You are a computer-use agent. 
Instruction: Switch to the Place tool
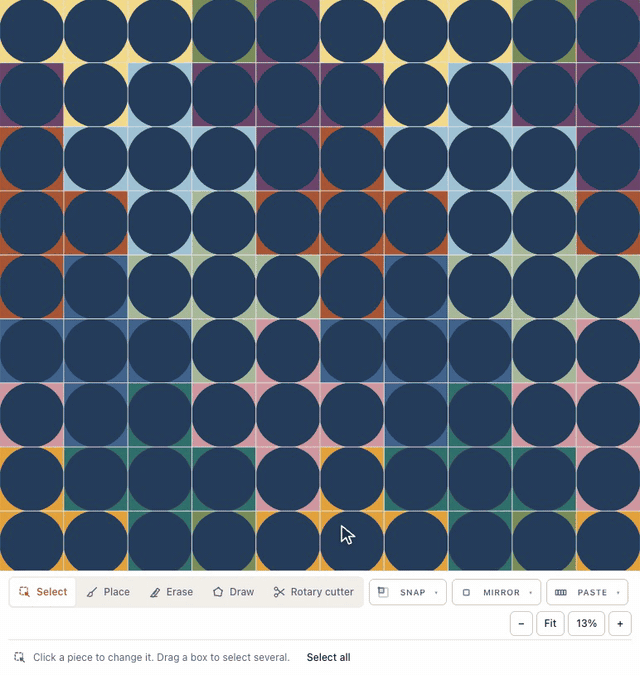[108, 592]
